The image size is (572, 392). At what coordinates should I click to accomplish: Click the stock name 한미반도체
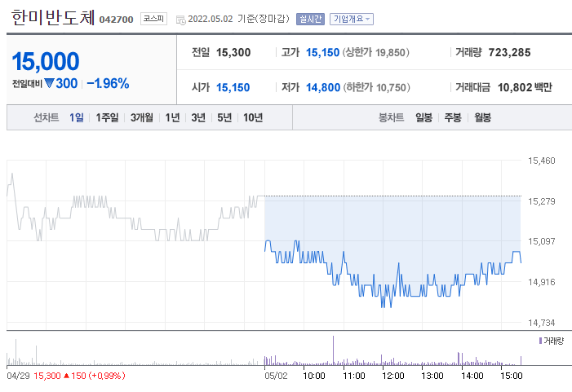[53, 17]
